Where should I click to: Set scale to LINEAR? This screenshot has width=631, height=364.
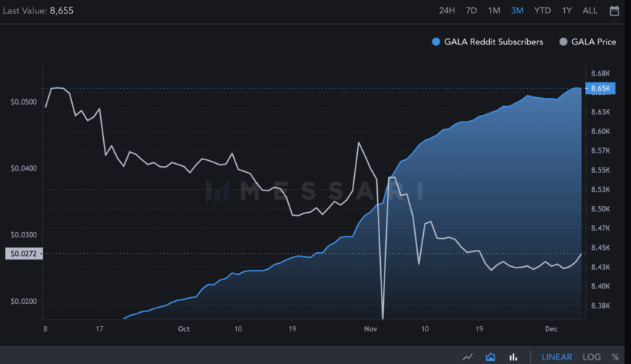coord(557,357)
